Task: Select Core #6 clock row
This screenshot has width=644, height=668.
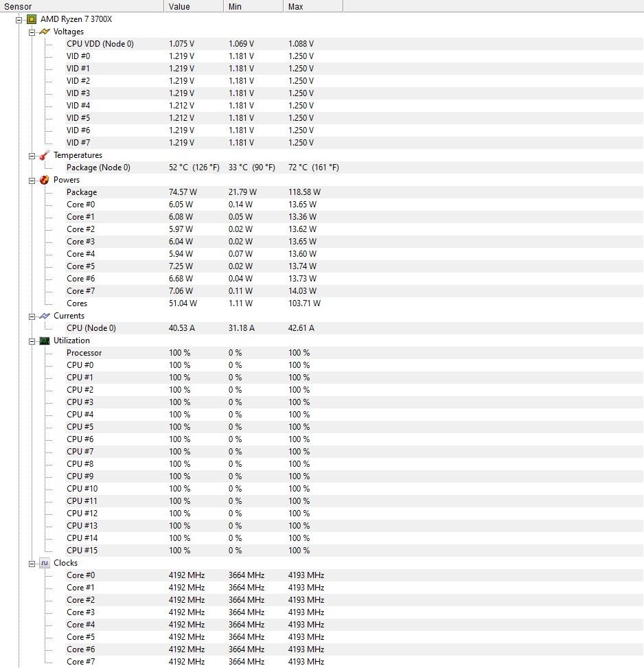Action: (x=354, y=649)
